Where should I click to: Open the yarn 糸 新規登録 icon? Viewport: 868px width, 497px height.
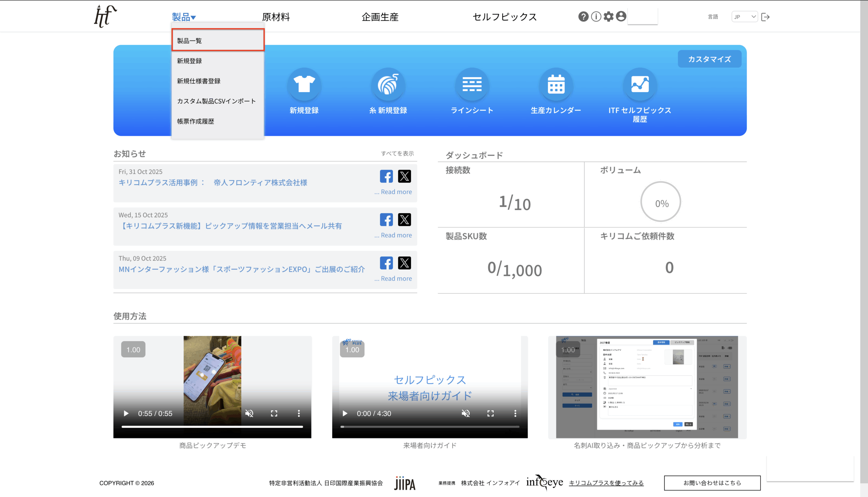(x=388, y=85)
